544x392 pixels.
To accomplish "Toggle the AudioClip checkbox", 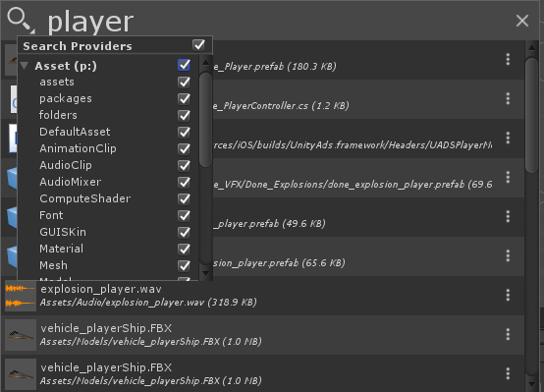I will pos(184,166).
